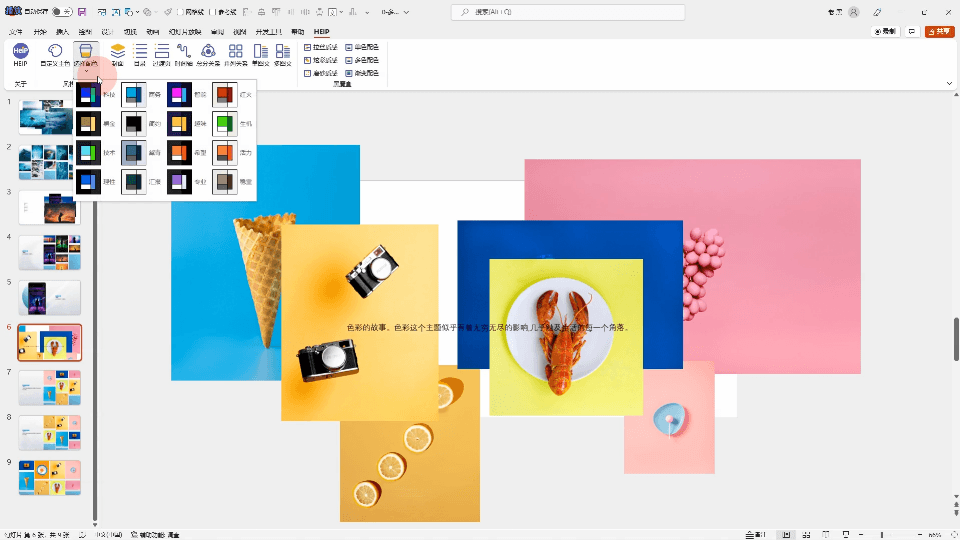Toggle the AutoSave switch
This screenshot has height=540, width=960.
coord(61,12)
